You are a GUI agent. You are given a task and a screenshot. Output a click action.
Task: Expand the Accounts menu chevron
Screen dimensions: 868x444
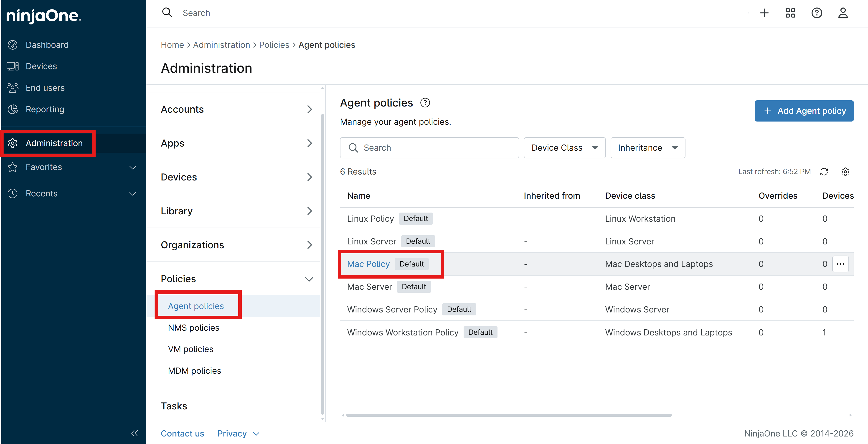[309, 109]
